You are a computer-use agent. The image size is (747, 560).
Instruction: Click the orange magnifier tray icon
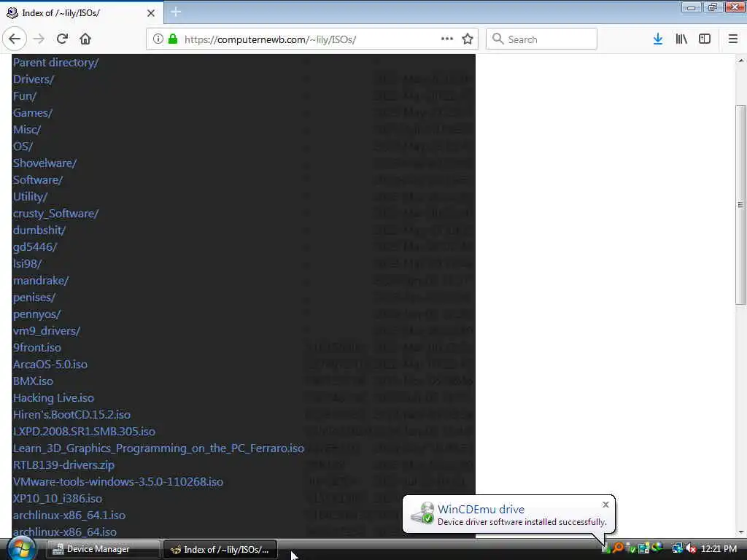(618, 548)
